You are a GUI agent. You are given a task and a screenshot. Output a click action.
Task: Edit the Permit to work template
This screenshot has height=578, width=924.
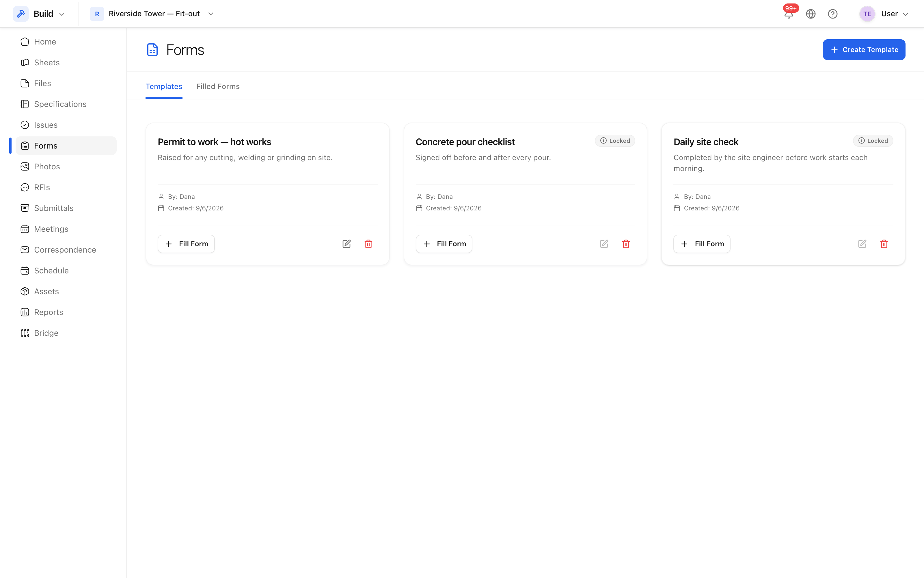pyautogui.click(x=346, y=244)
